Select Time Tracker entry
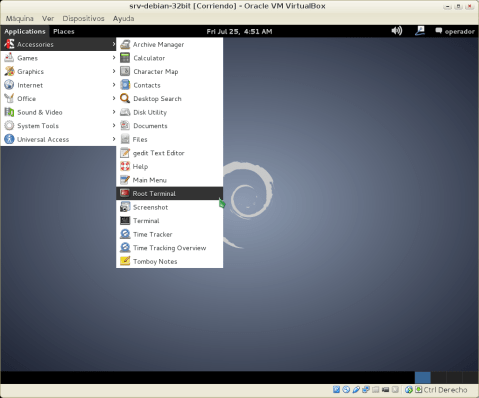Screen dimensions: 479x398 coord(169,234)
